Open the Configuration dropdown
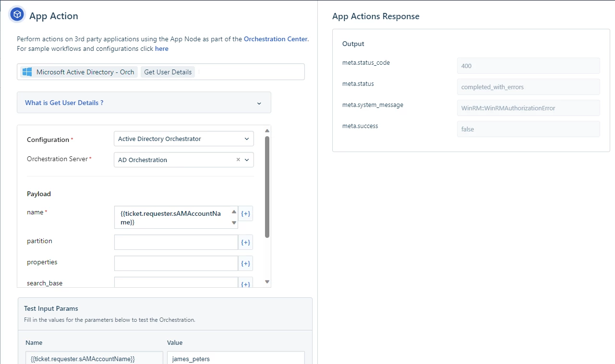615x364 pixels. (183, 139)
